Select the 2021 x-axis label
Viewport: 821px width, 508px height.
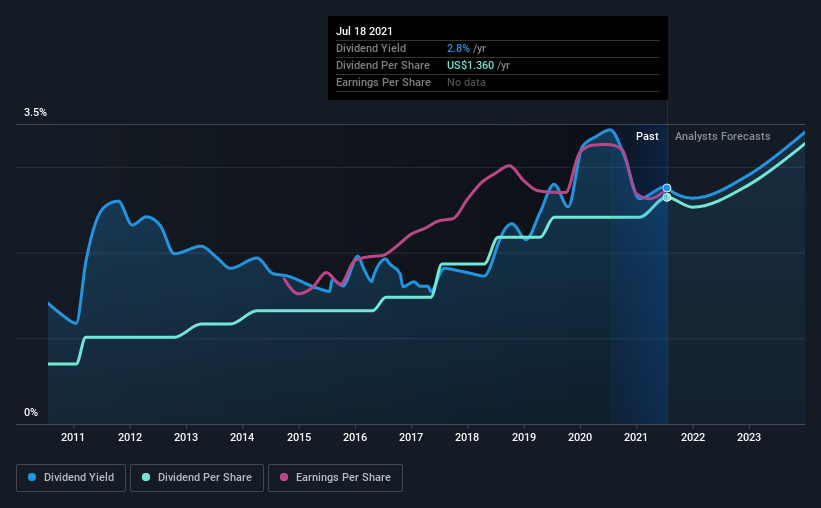pos(636,437)
